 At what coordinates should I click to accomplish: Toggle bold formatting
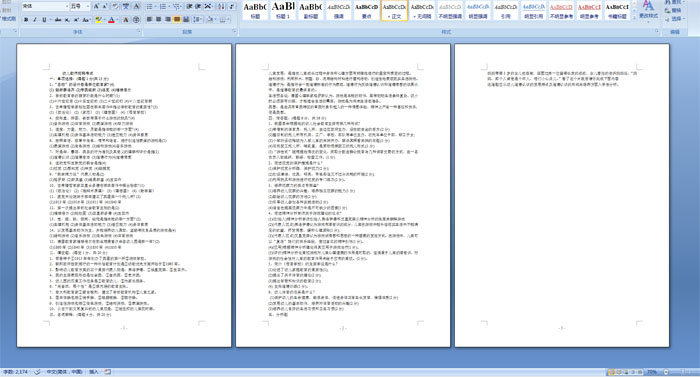click(26, 20)
